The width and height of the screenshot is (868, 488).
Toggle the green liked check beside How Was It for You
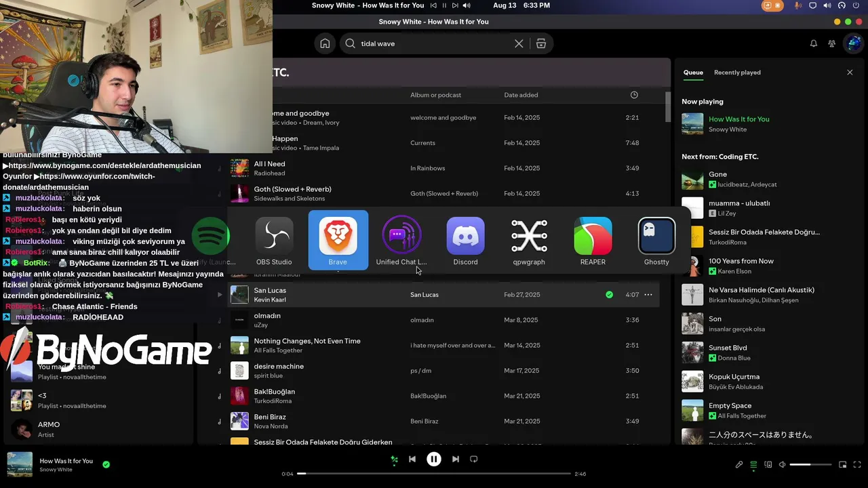[x=106, y=465]
